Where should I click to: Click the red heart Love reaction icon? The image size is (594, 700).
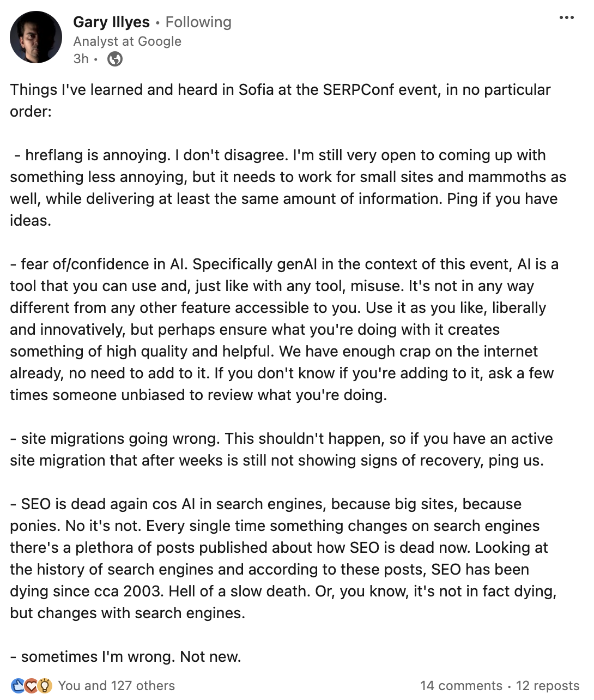click(x=32, y=686)
